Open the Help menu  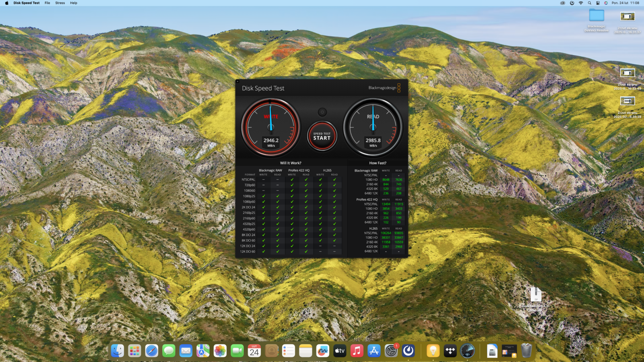point(74,3)
